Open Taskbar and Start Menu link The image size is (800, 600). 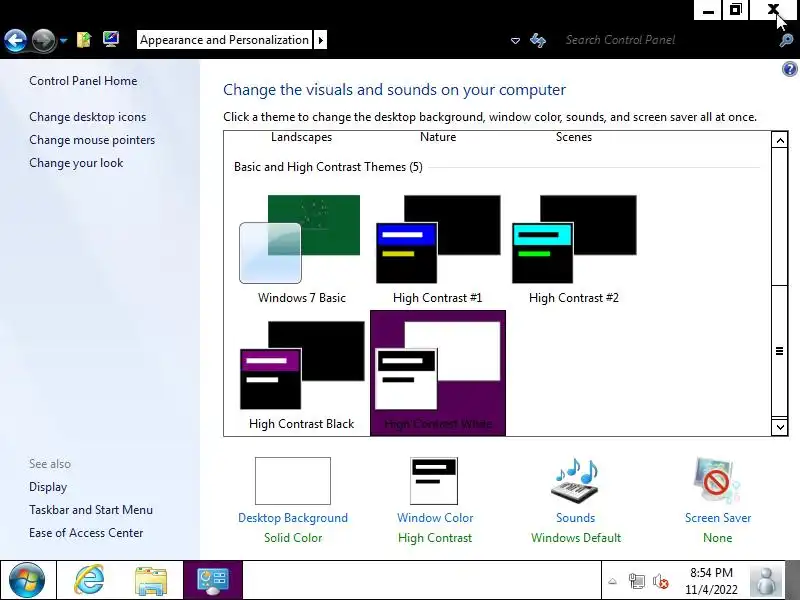click(x=91, y=510)
